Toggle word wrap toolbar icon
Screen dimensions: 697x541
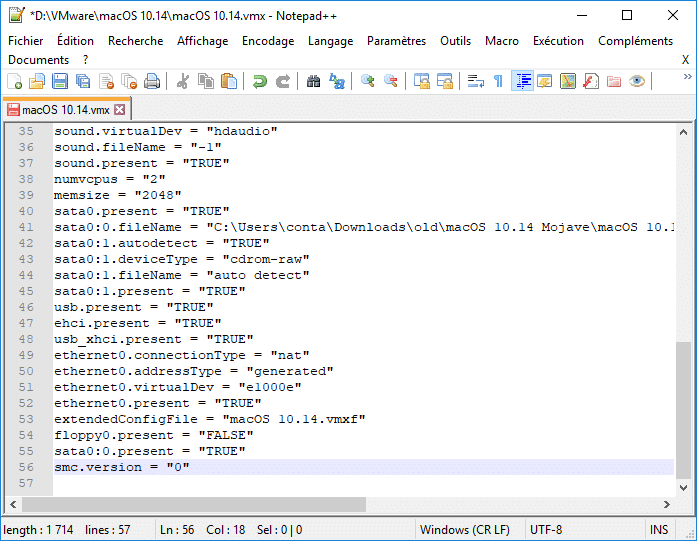(476, 81)
